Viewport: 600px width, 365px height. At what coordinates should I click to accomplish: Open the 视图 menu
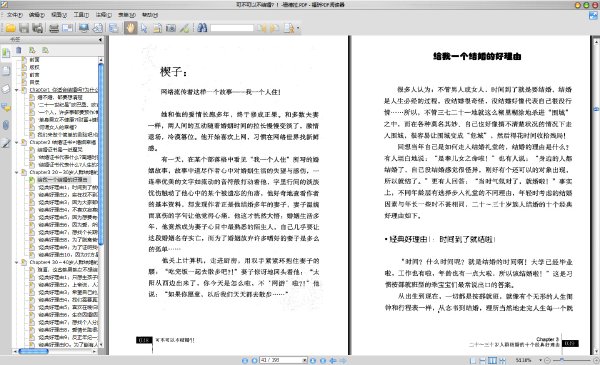click(x=59, y=15)
